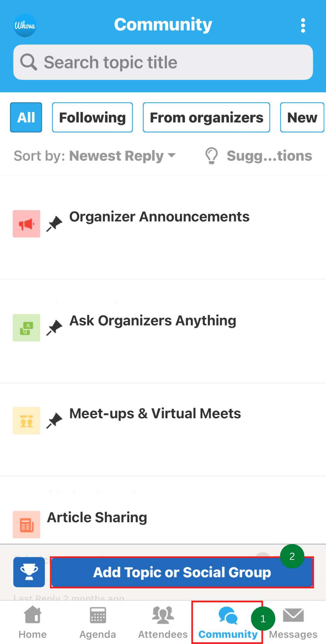
Task: Open the Messages tab
Action: [293, 622]
